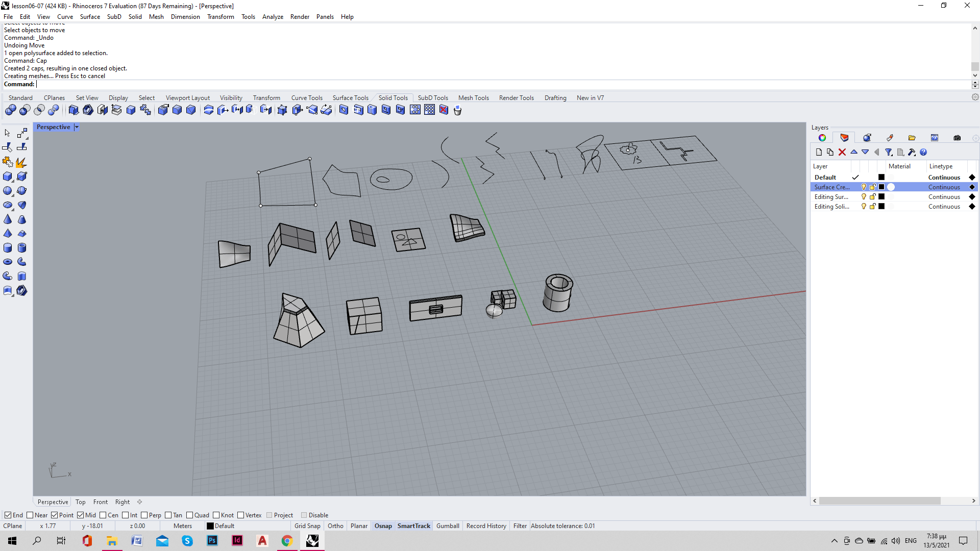Open Layers panel help question mark icon
The height and width of the screenshot is (551, 980).
coord(923,152)
